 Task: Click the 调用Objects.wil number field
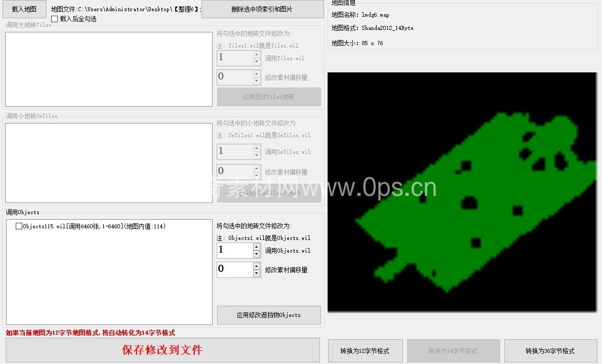234,251
